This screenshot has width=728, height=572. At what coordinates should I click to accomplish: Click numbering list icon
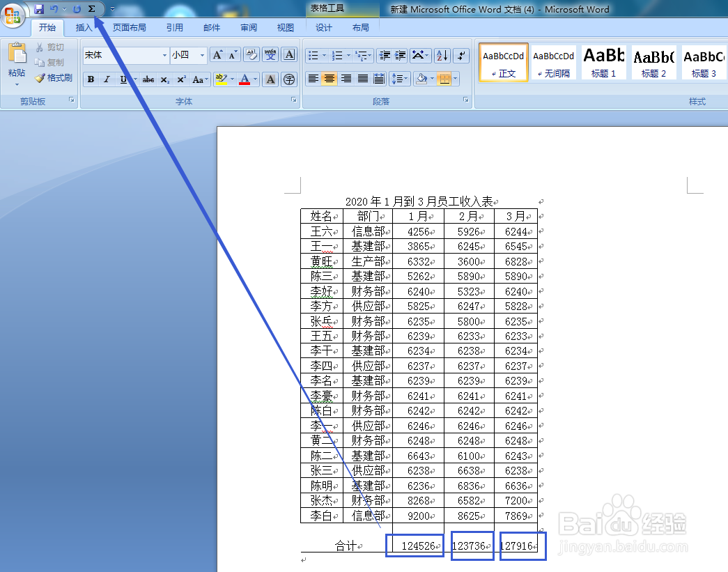point(338,56)
